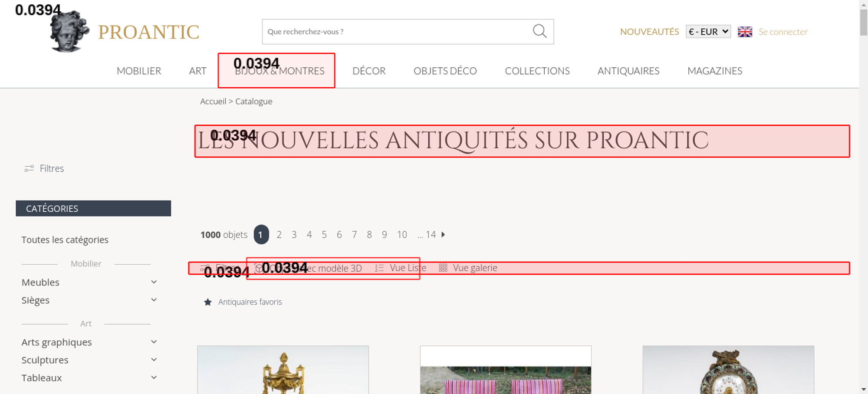
Task: Click the search input field
Action: 395,32
